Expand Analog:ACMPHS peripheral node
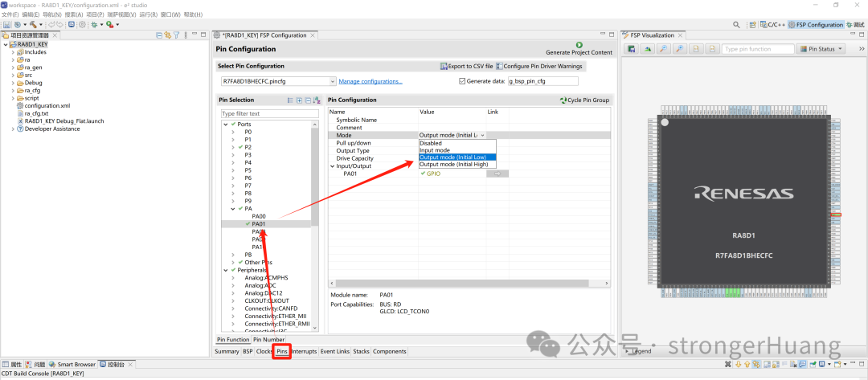868x380 pixels. (233, 278)
